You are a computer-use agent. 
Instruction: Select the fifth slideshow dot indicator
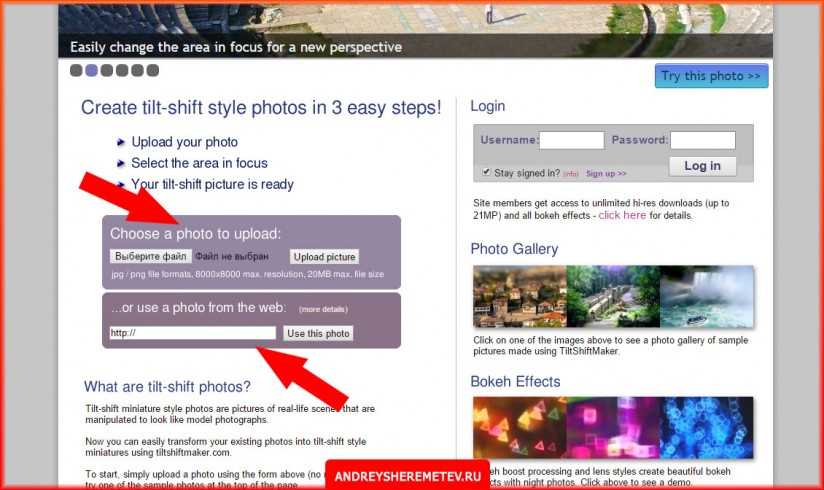pos(137,70)
